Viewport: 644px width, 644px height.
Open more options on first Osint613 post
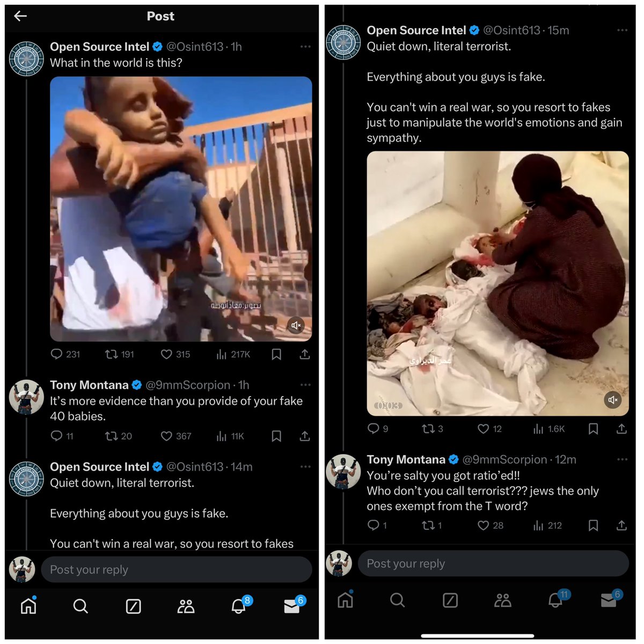(x=305, y=47)
